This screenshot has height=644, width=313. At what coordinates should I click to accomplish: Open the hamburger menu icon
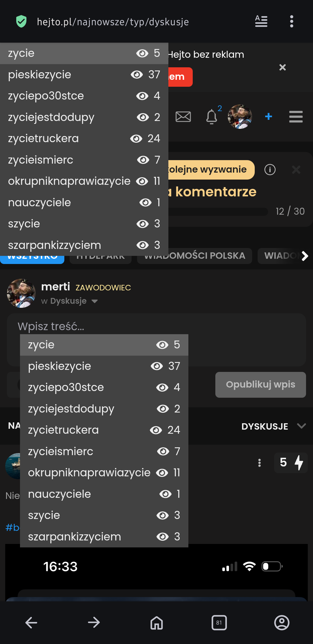[296, 117]
